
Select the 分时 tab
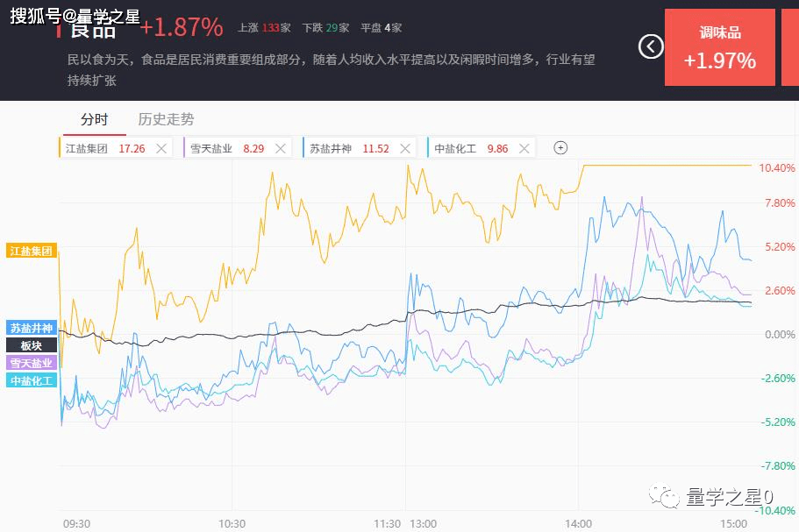[x=94, y=119]
